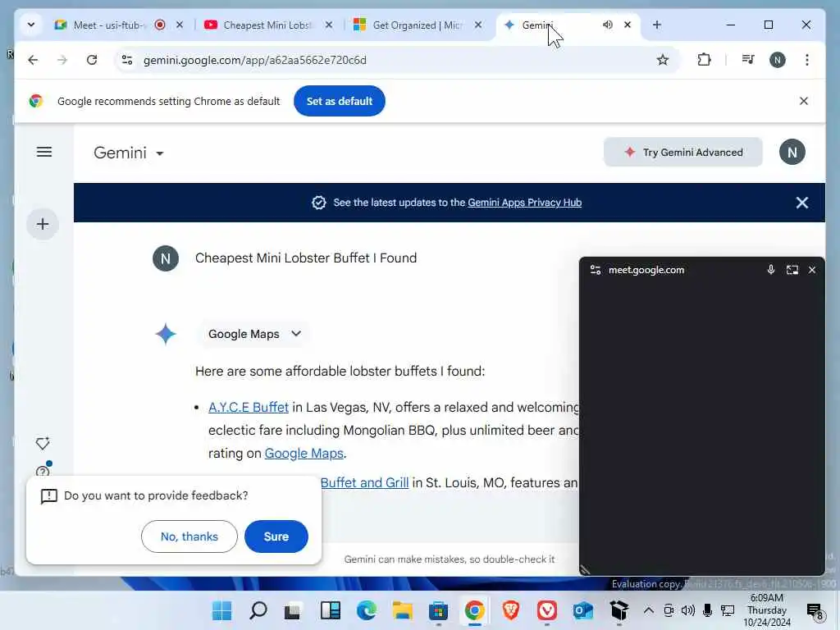Screen dimensions: 840x630
Task: Launch Microsoft Edge from taskbar
Action: click(x=367, y=610)
